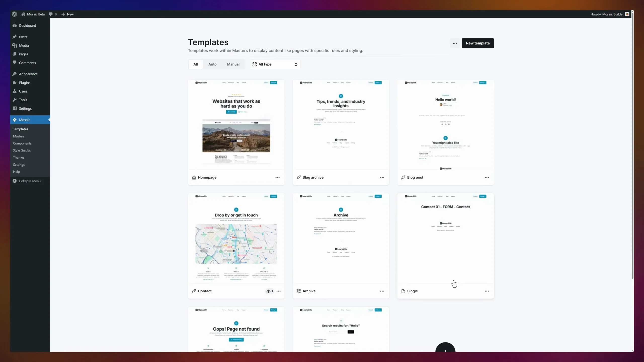Open the Search results template thumbnail
This screenshot has width=644, height=362.
coord(341,329)
